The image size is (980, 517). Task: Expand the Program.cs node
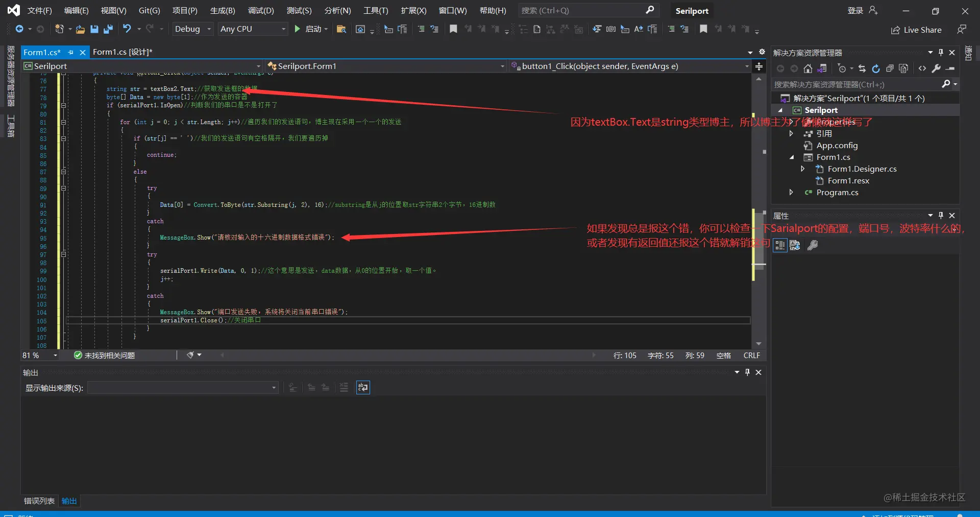[x=791, y=193]
